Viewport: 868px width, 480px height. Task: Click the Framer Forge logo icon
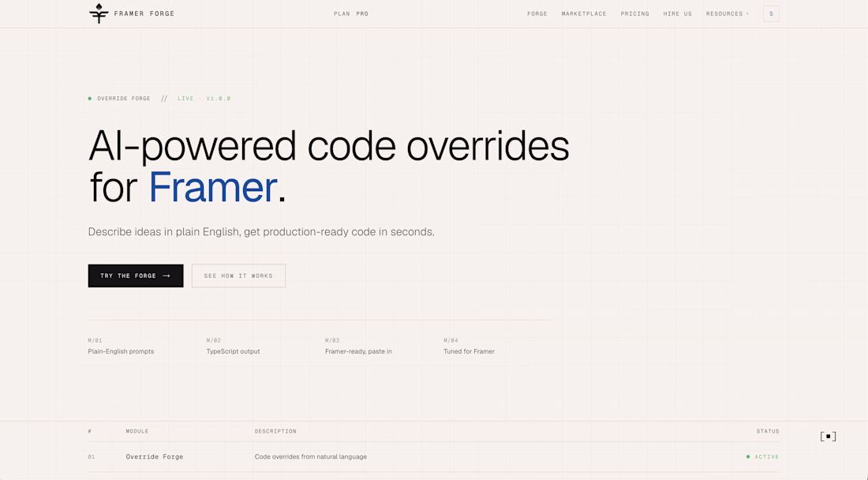[99, 13]
